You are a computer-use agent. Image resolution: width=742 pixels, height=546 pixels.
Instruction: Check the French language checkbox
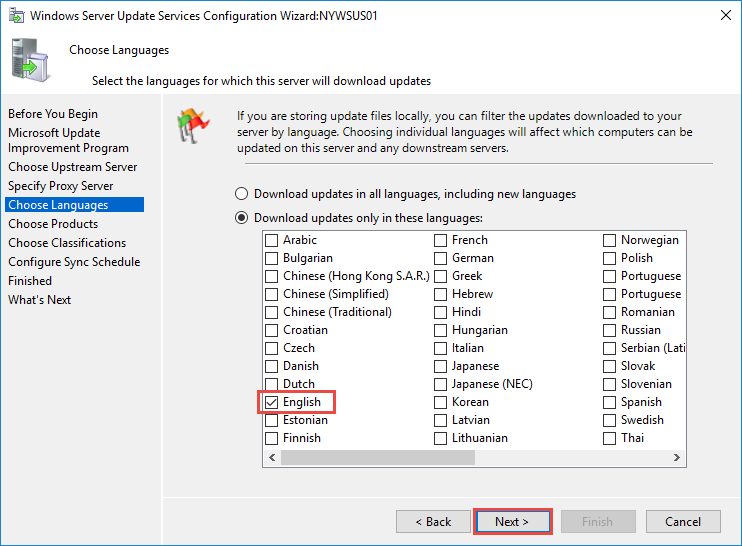[x=441, y=240]
